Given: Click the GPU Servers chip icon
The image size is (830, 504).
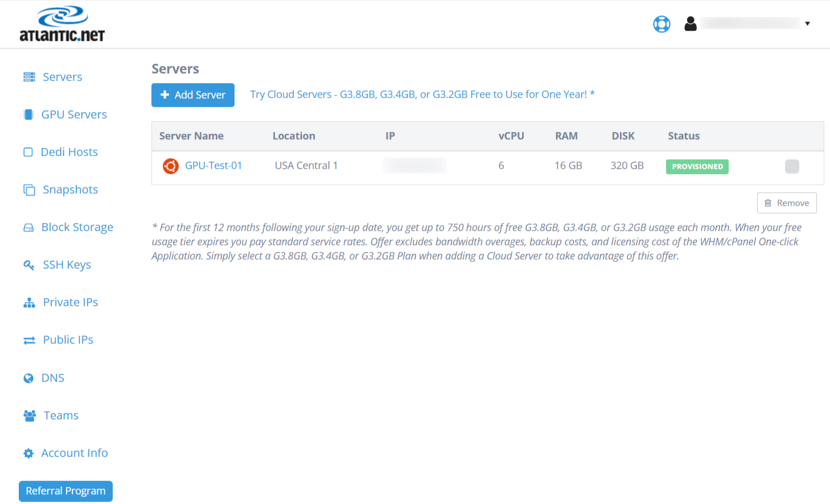Looking at the screenshot, I should [28, 114].
